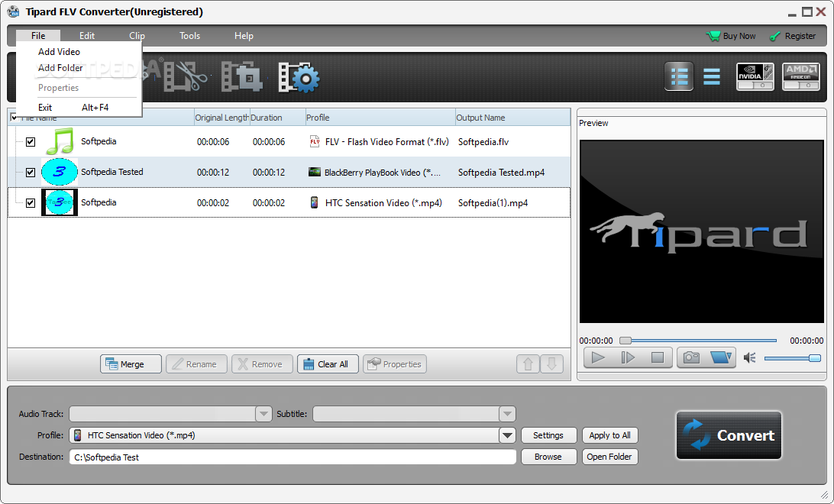Click the Merge button
Screen dimensions: 834x504
tap(131, 364)
